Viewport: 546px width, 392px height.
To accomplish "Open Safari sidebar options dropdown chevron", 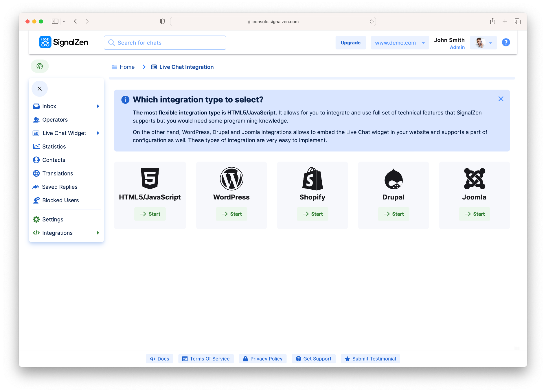I will 64,21.
